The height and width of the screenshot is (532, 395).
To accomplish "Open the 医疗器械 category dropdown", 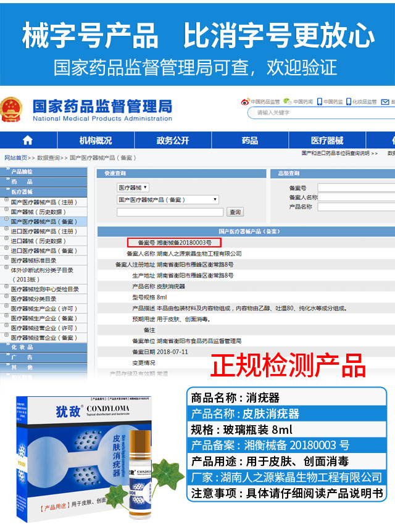I will pos(133,188).
